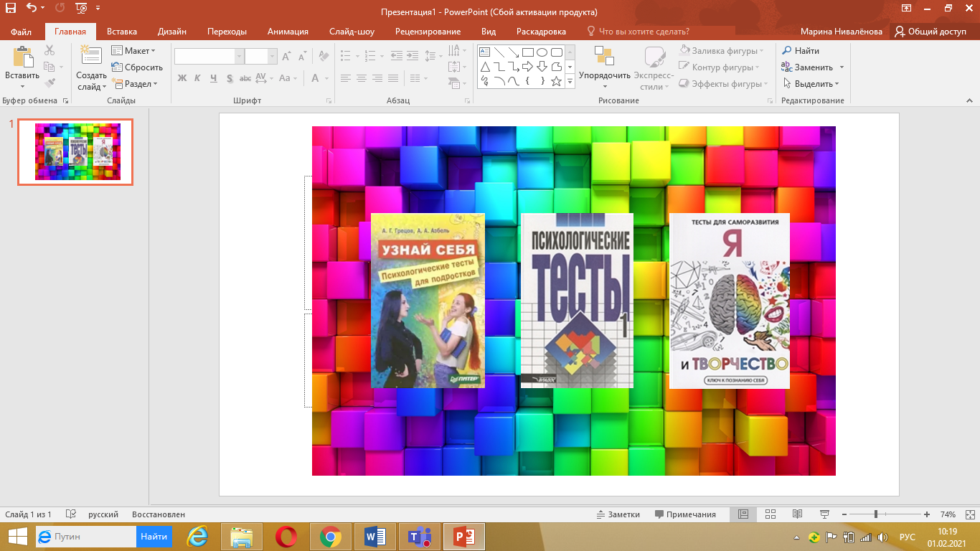Open the font size combo box
The height and width of the screenshot is (551, 980).
(260, 56)
